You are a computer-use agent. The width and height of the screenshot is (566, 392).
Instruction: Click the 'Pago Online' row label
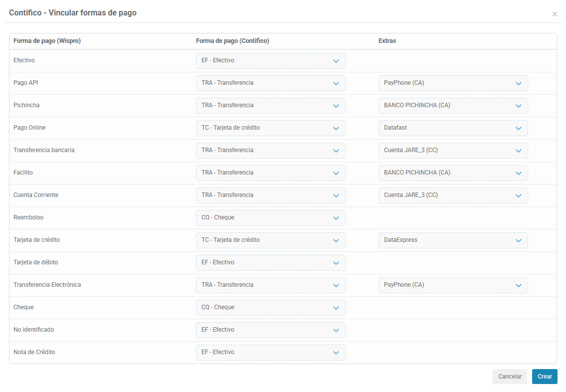pyautogui.click(x=29, y=127)
